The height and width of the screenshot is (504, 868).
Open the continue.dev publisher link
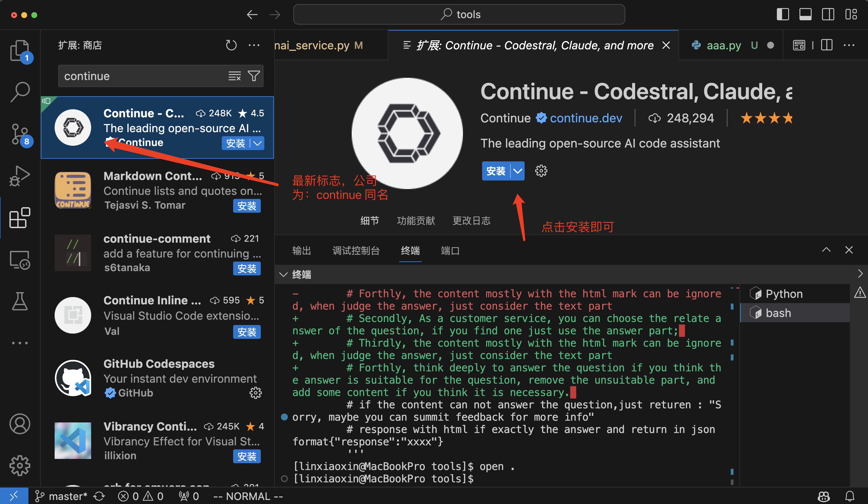tap(586, 118)
